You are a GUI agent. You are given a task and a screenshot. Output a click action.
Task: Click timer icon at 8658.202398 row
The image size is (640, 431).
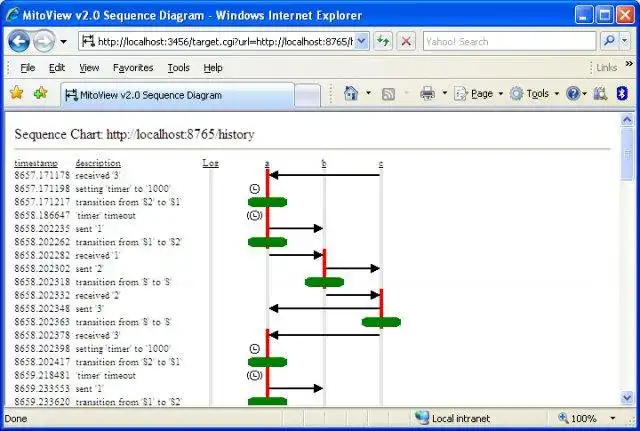tap(254, 349)
